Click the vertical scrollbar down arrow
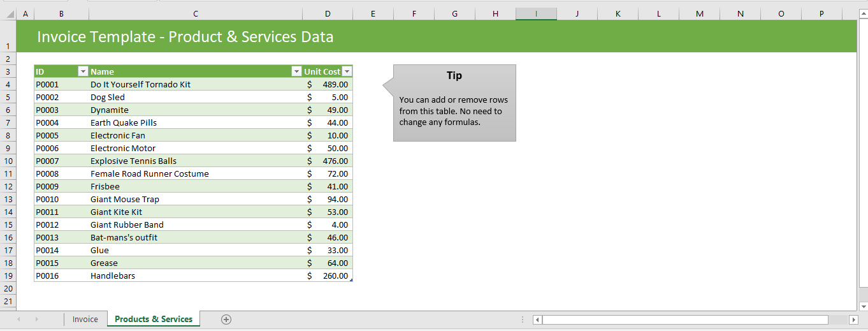The width and height of the screenshot is (868, 331). click(863, 307)
